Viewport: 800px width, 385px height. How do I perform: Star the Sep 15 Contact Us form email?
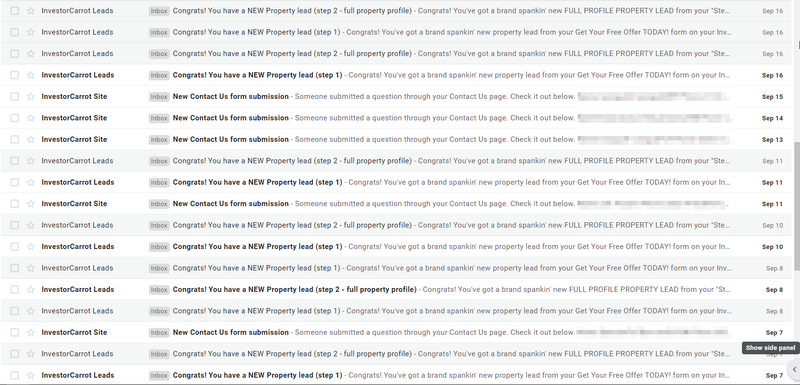pos(31,96)
